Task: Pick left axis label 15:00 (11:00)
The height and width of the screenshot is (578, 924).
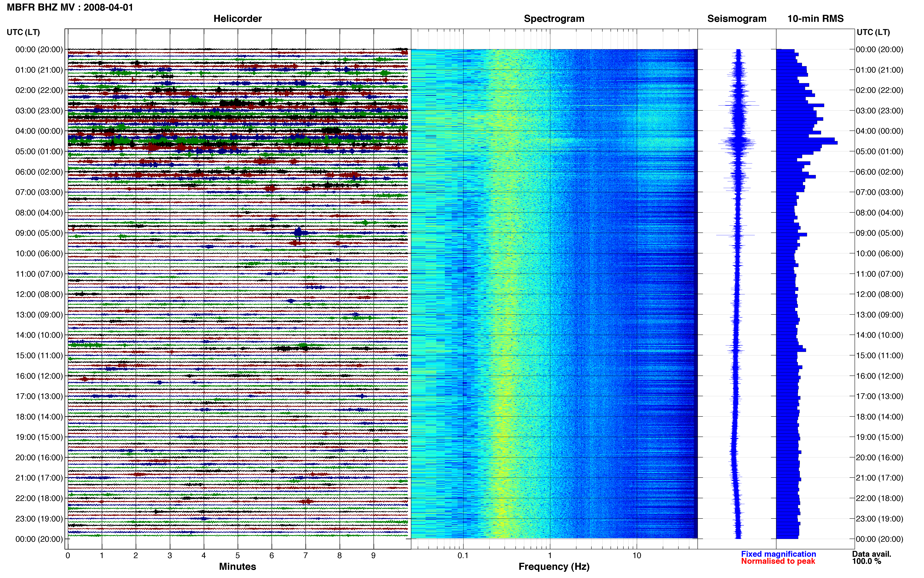Action: tap(39, 355)
